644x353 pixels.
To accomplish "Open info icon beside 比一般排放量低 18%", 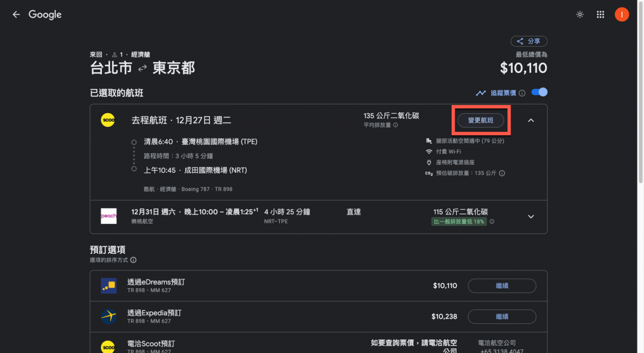I will click(492, 222).
